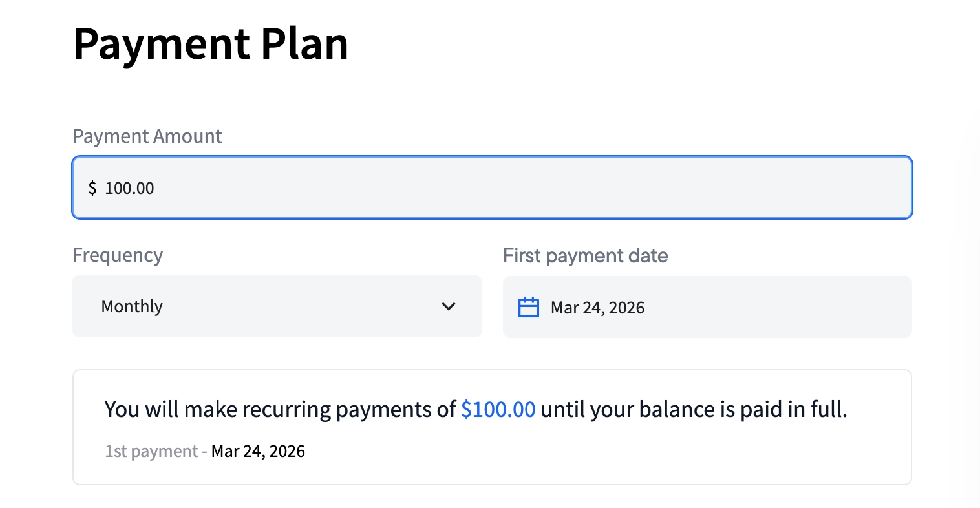Click the Frequency label
Viewport: 980px width, 508px height.
coord(118,255)
